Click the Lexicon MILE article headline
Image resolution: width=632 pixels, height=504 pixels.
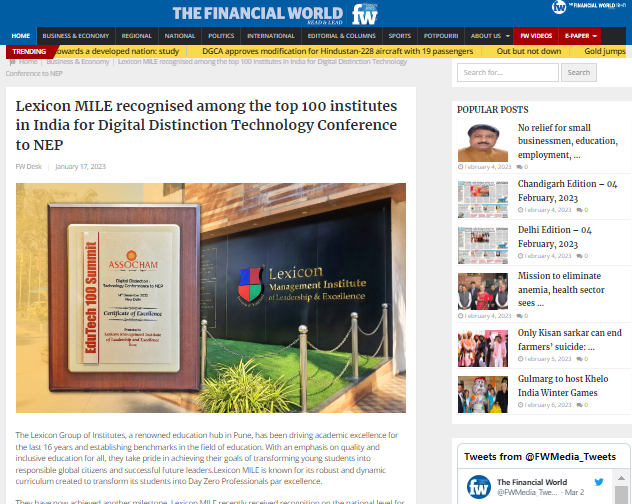click(x=206, y=125)
